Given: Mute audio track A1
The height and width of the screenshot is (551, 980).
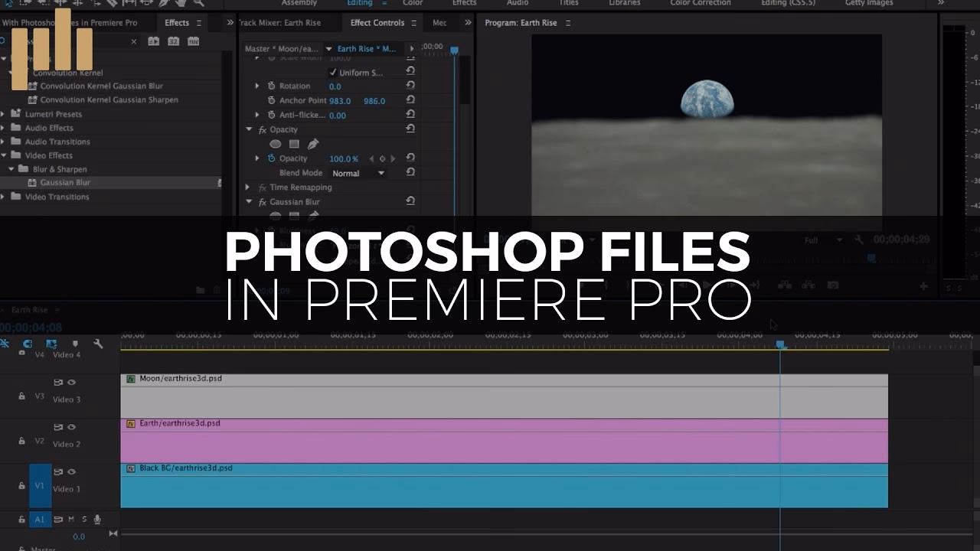Looking at the screenshot, I should pyautogui.click(x=71, y=519).
